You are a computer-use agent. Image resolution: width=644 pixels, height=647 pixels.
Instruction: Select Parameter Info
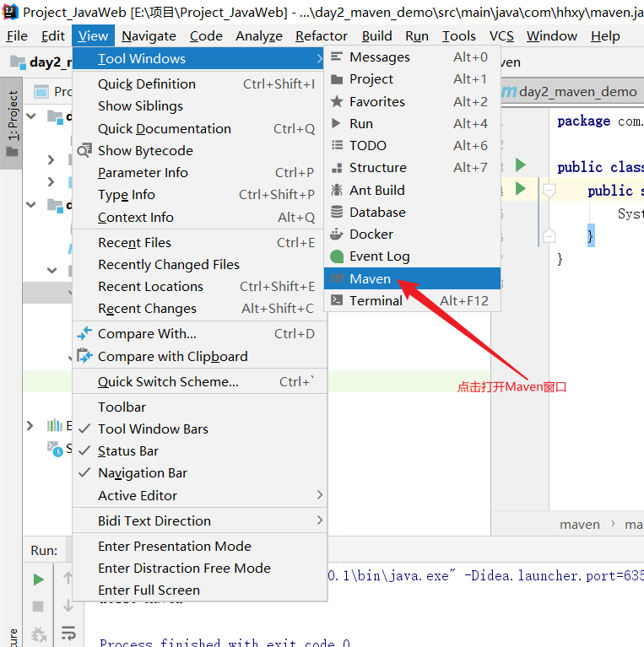pos(200,172)
